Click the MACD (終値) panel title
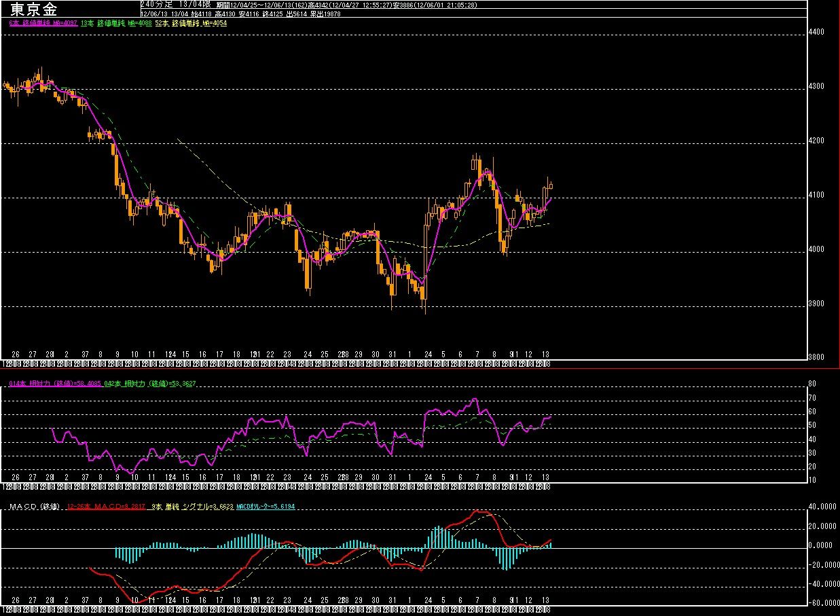This screenshot has width=840, height=616. 35,507
